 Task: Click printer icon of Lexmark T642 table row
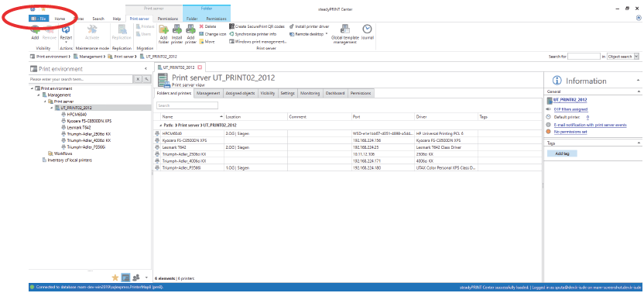point(157,147)
